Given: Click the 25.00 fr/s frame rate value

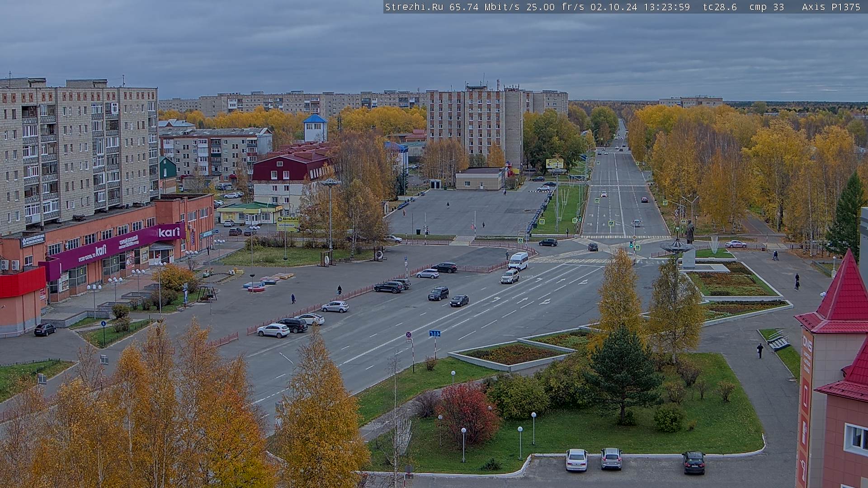Looking at the screenshot, I should pos(555,7).
